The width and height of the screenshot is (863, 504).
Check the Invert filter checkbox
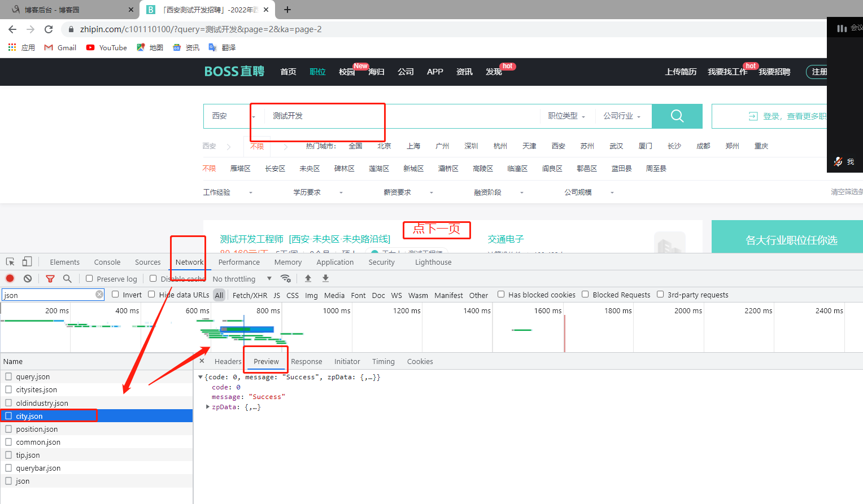[115, 294]
